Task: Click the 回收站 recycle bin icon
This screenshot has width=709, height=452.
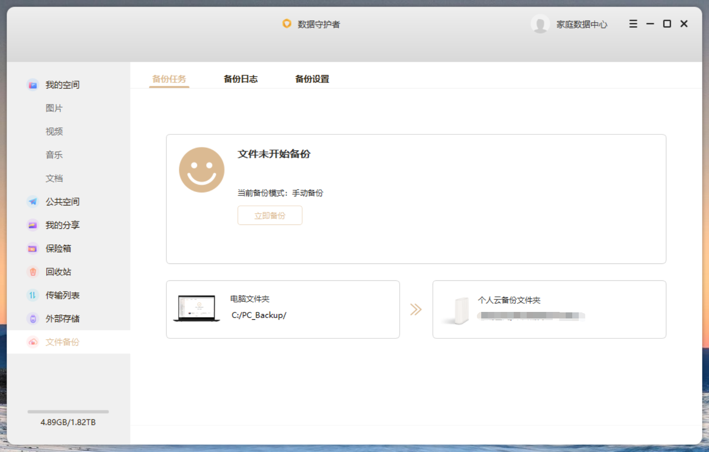Action: 33,272
